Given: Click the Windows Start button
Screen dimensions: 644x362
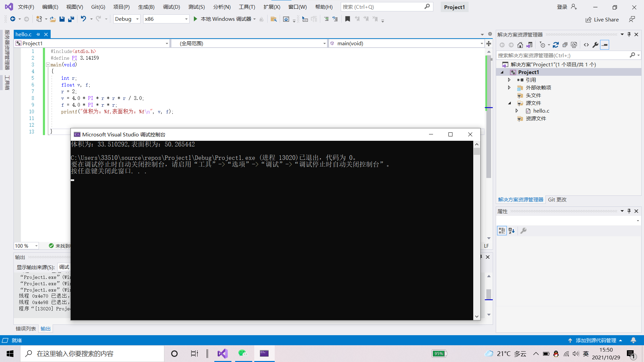Looking at the screenshot, I should pos(10,354).
